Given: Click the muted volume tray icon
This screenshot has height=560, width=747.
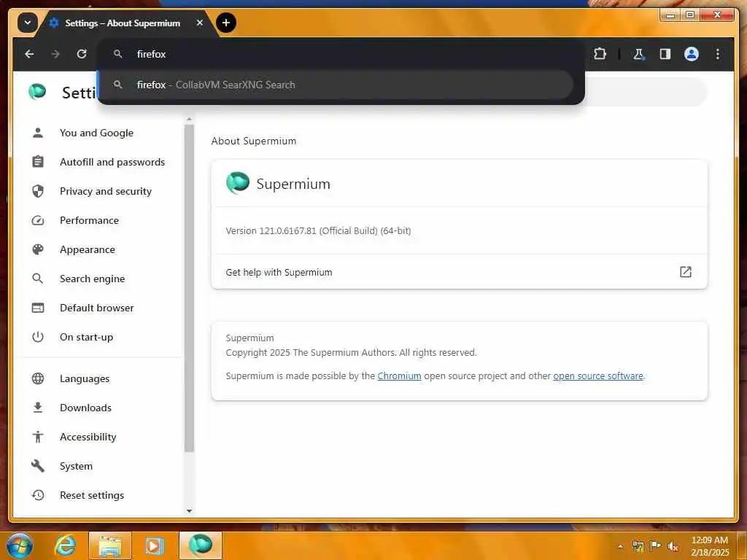Looking at the screenshot, I should (673, 546).
